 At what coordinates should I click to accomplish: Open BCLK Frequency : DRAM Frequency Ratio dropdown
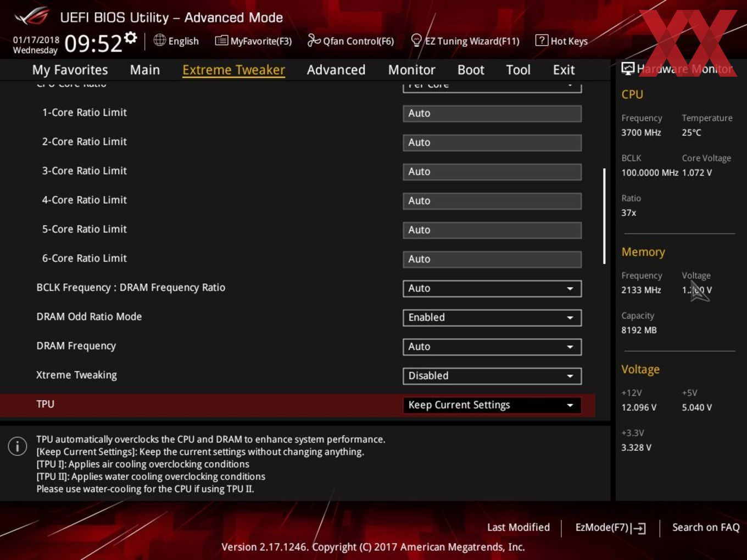[492, 288]
